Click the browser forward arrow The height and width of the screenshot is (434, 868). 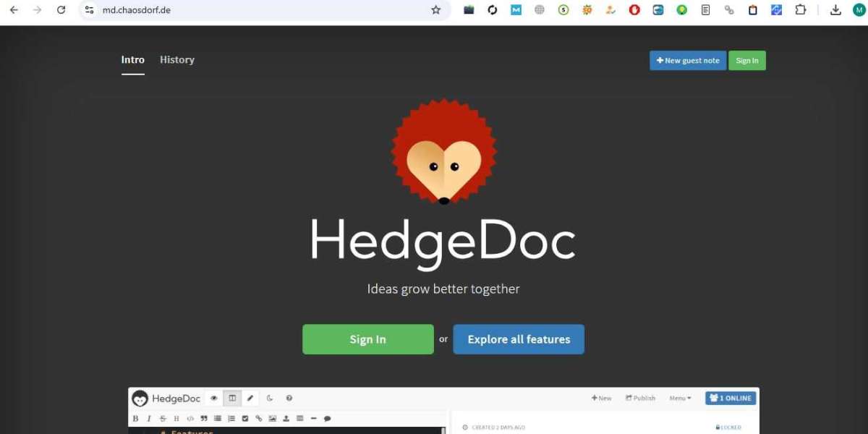tap(38, 10)
